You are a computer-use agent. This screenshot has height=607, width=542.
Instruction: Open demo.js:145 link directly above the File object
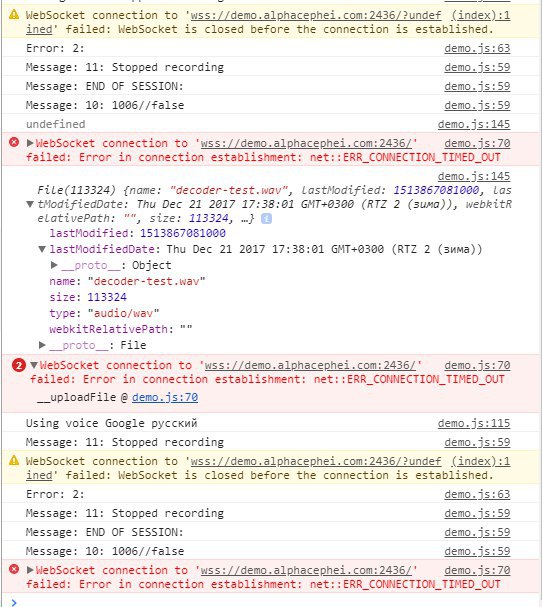(474, 176)
